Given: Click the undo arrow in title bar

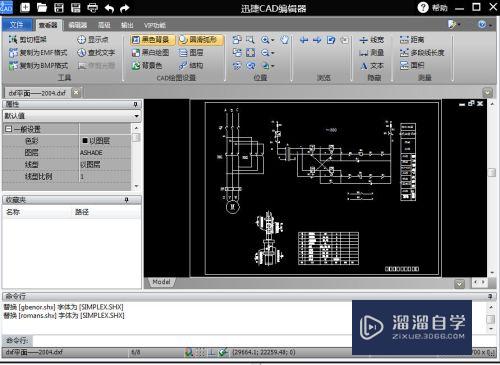Looking at the screenshot, I should [109, 8].
